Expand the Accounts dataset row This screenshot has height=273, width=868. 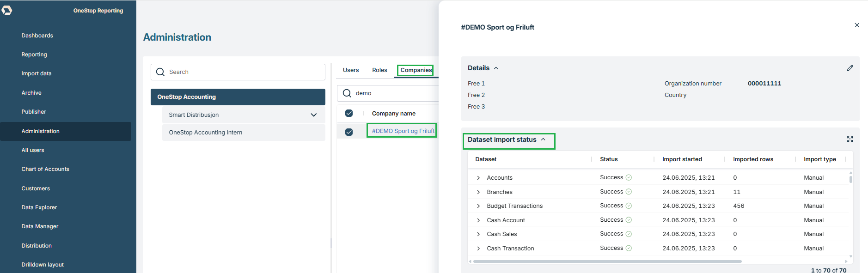[x=478, y=178]
